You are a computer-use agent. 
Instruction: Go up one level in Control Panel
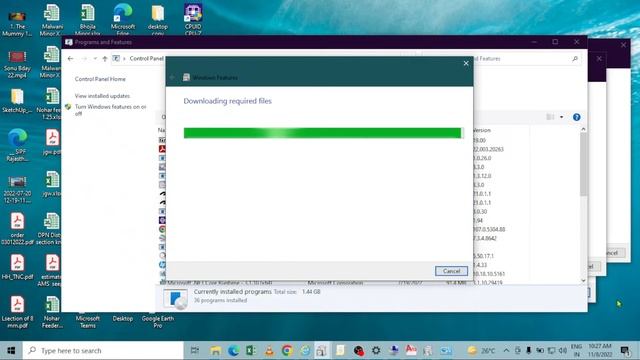pos(104,59)
